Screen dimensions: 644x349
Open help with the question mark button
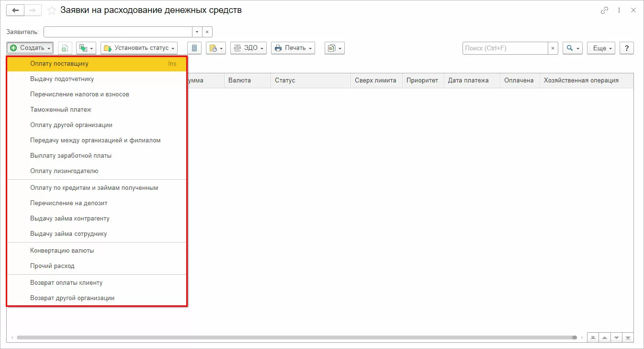pos(627,48)
